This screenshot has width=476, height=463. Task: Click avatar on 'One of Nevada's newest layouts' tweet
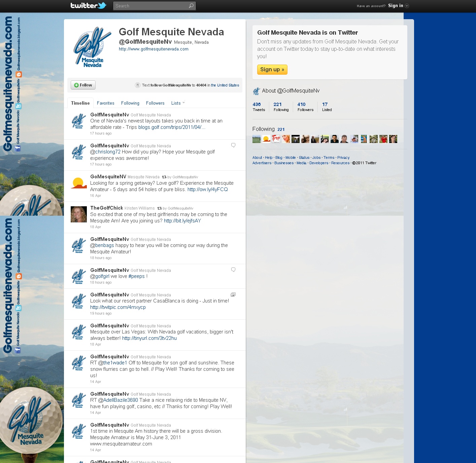point(79,121)
